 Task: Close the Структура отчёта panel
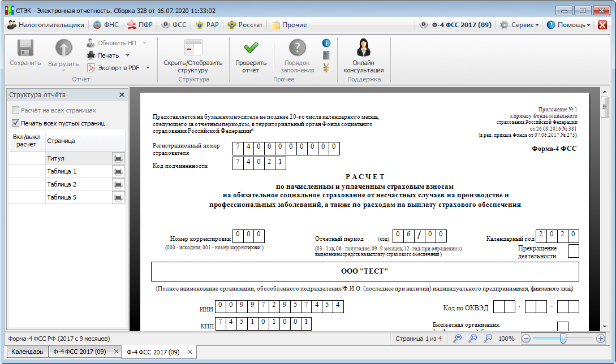pyautogui.click(x=122, y=94)
